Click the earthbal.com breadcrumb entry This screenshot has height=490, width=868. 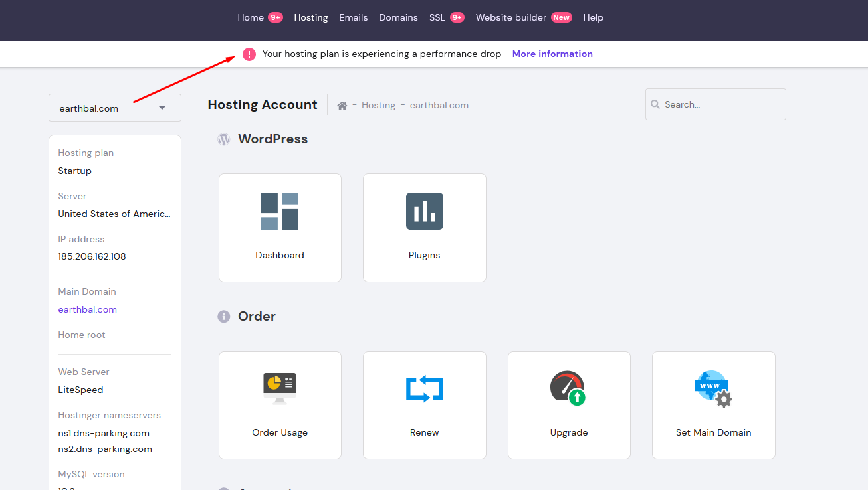439,105
